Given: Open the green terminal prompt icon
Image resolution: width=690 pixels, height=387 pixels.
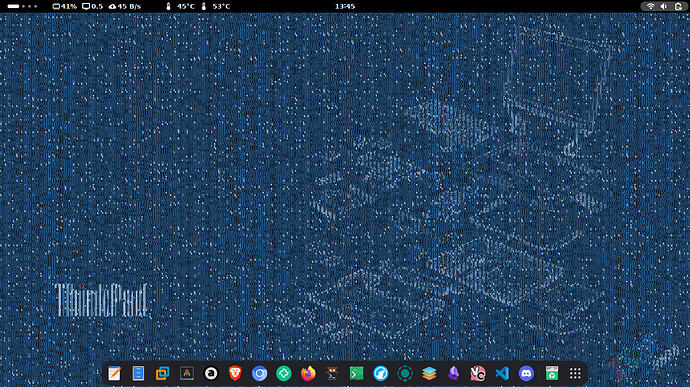Looking at the screenshot, I should 356,373.
